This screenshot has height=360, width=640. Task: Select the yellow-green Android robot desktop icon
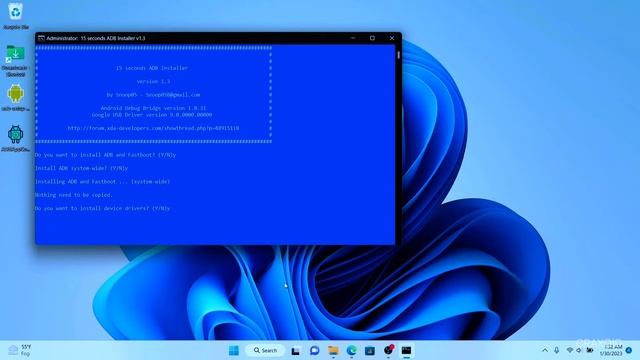click(16, 97)
